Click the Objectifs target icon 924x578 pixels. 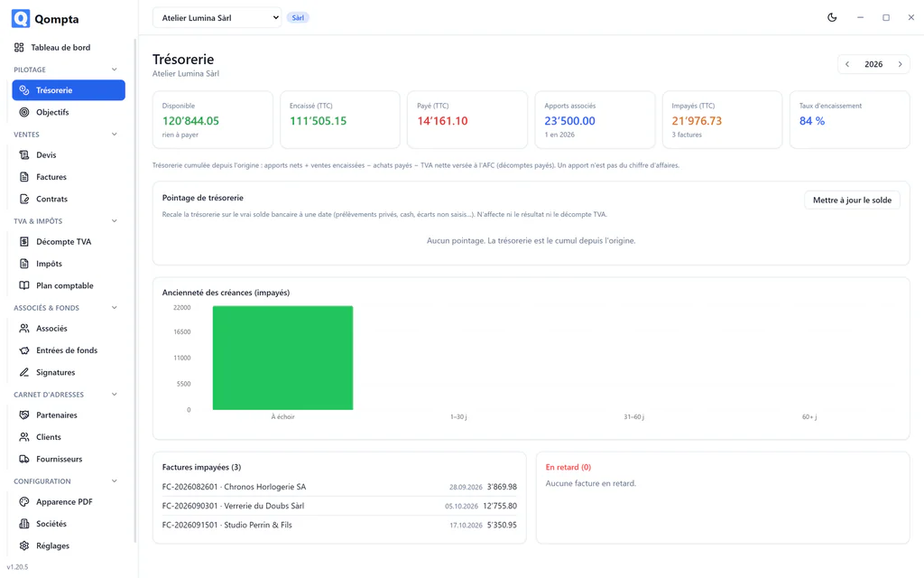(x=24, y=112)
